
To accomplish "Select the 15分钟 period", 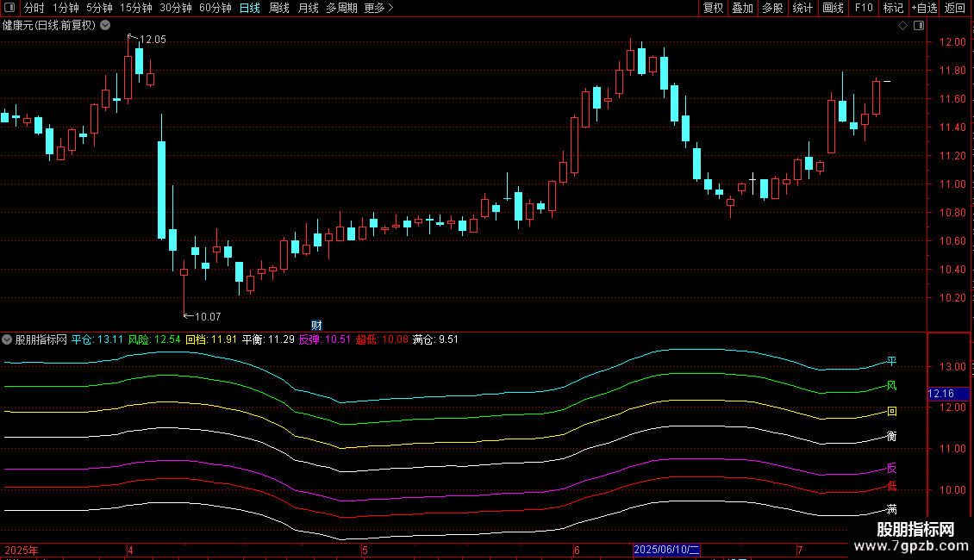I will click(x=136, y=8).
